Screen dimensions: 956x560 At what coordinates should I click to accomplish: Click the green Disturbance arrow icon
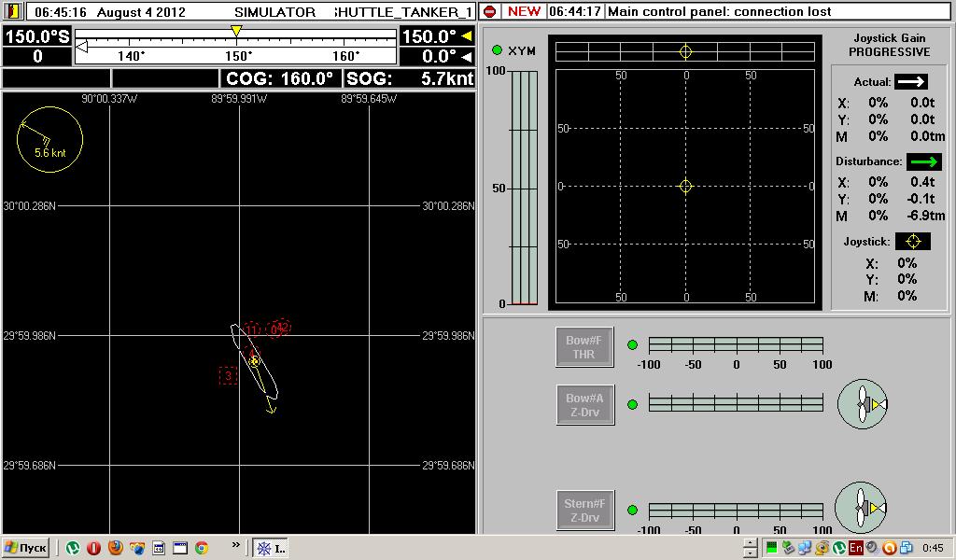923,162
